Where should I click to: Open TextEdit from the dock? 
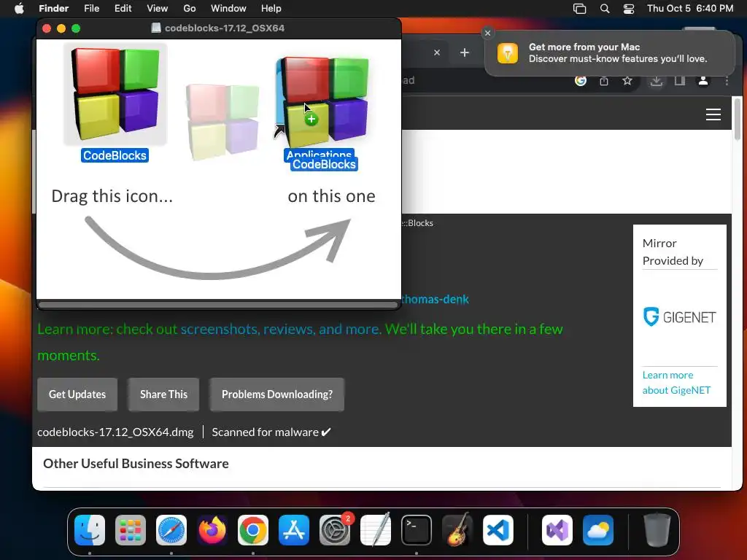376,530
